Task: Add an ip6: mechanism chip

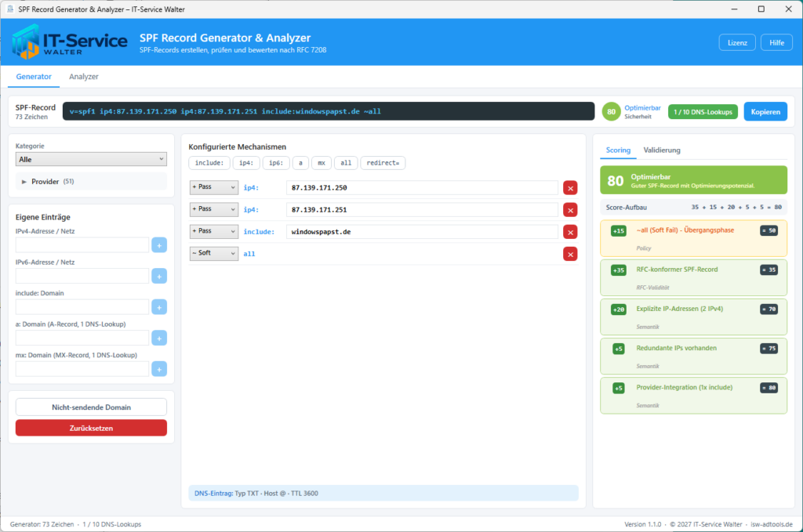Action: (276, 163)
